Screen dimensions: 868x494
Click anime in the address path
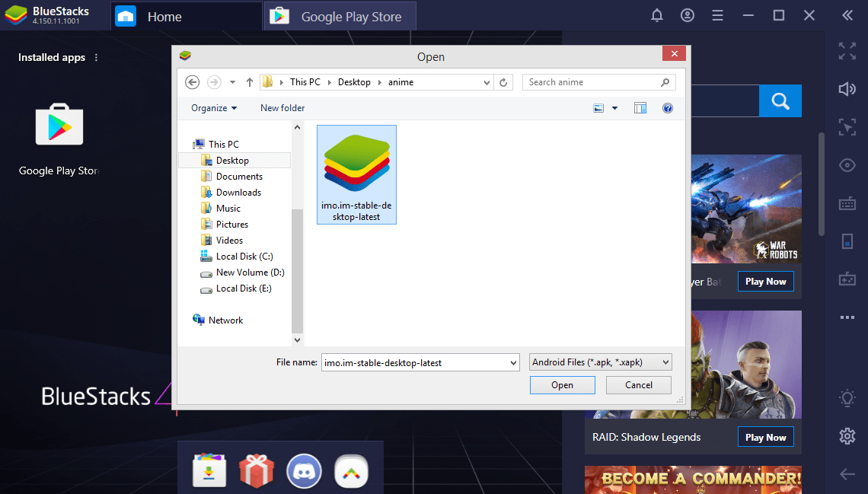pyautogui.click(x=400, y=82)
